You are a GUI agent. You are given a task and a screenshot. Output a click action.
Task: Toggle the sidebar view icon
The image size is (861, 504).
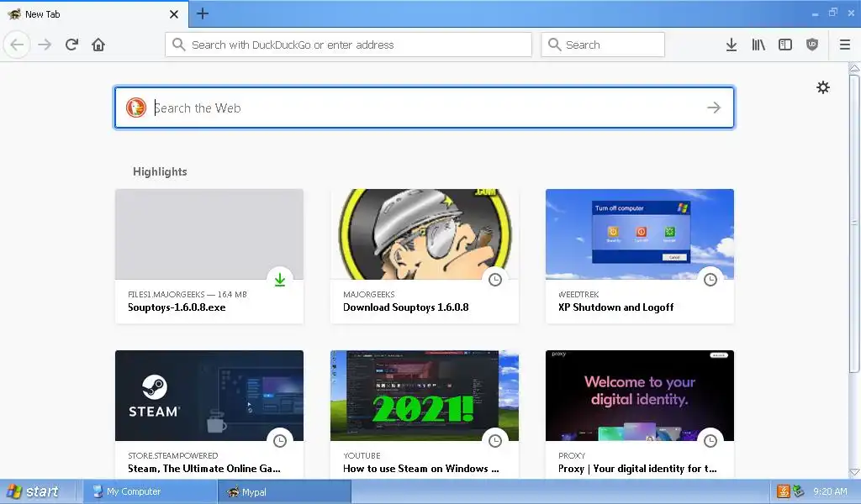pos(785,45)
